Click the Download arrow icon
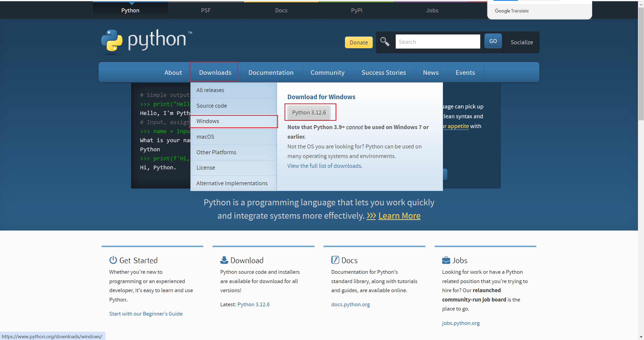Image resolution: width=644 pixels, height=340 pixels. [224, 260]
